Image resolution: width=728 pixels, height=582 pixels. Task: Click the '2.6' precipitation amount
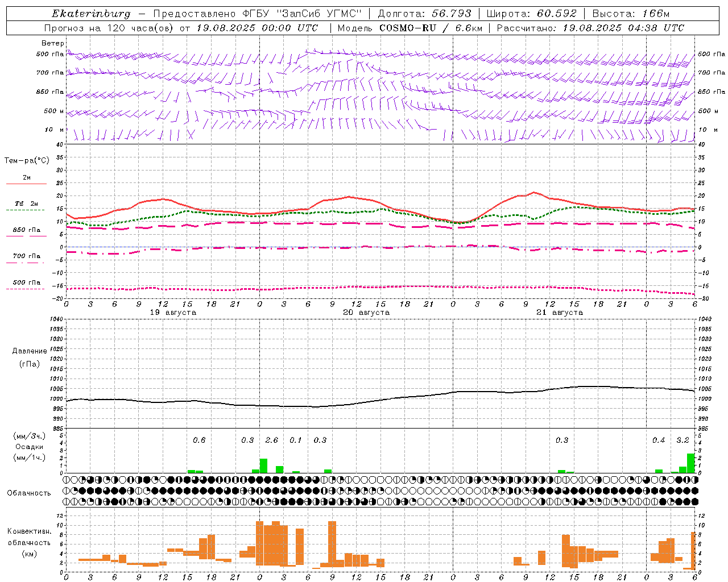(x=272, y=440)
